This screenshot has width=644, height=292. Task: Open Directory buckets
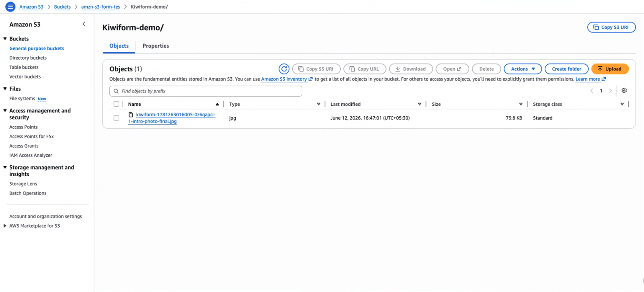click(x=28, y=58)
